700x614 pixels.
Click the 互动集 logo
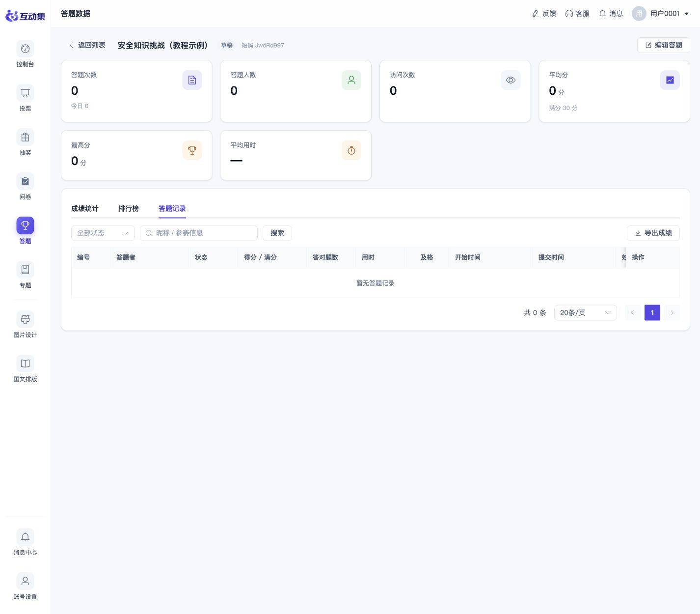coord(25,16)
